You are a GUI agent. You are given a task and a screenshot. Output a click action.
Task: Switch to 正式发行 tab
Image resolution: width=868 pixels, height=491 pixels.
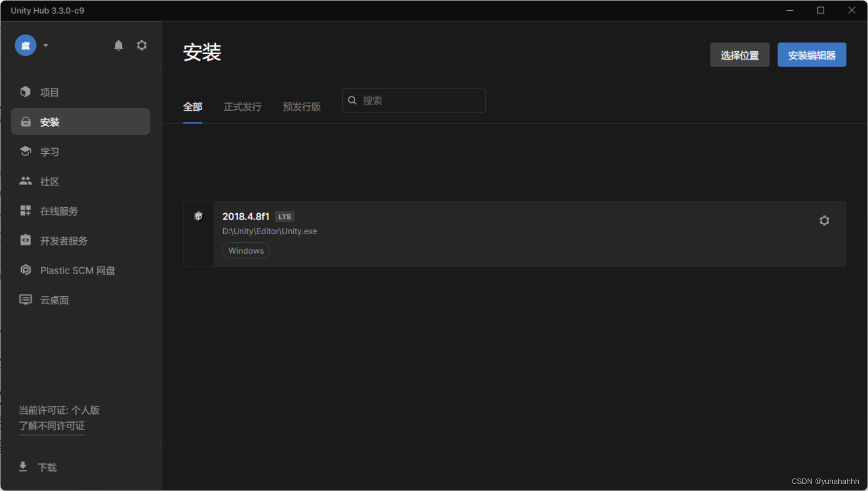[243, 107]
